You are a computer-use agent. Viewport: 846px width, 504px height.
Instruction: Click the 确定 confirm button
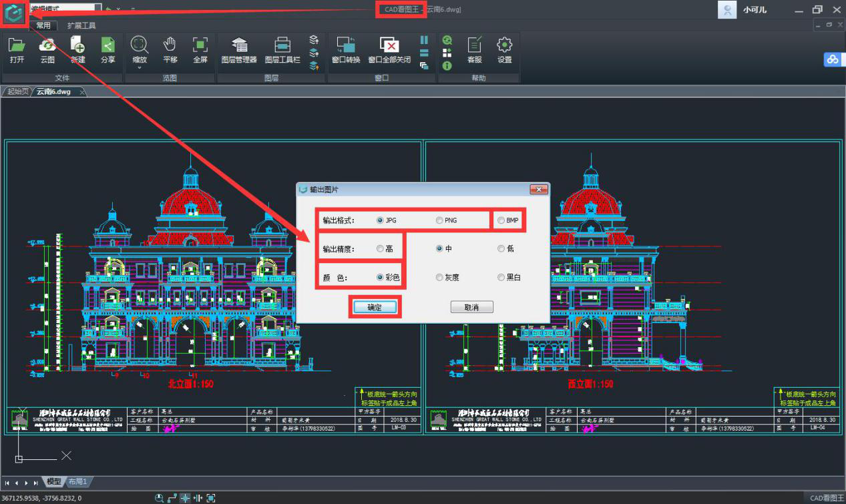pyautogui.click(x=375, y=307)
